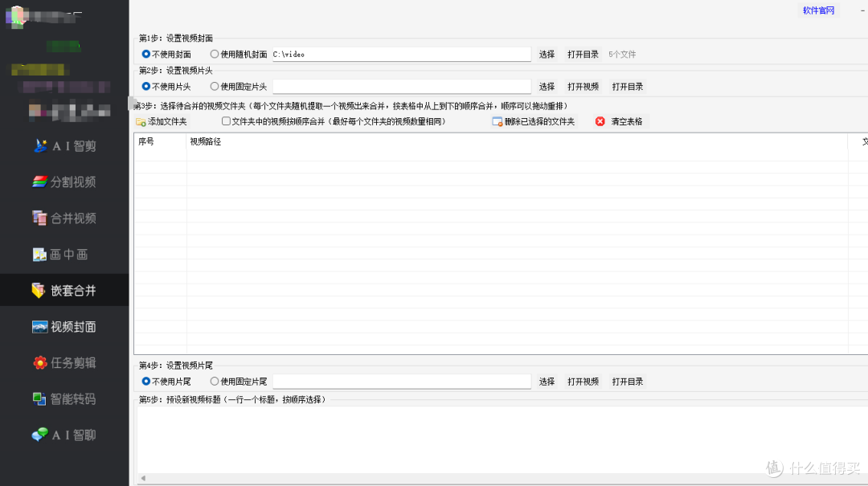
Task: Click 打开视频 in the intro step
Action: [583, 86]
